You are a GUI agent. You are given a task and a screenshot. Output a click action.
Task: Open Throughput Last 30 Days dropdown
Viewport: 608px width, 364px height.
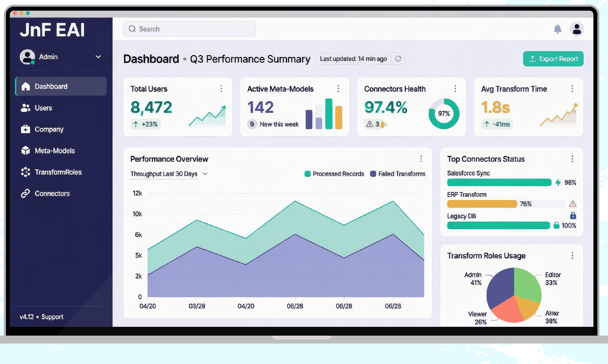(169, 174)
